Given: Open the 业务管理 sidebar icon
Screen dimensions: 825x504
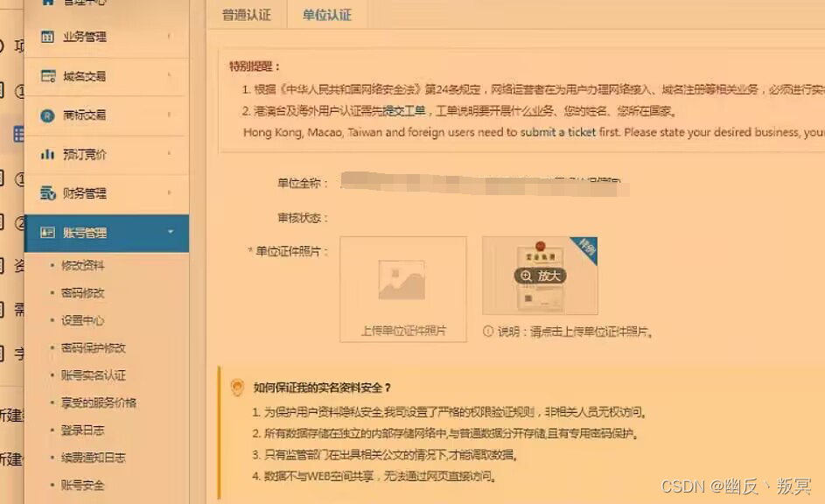Looking at the screenshot, I should coord(47,36).
